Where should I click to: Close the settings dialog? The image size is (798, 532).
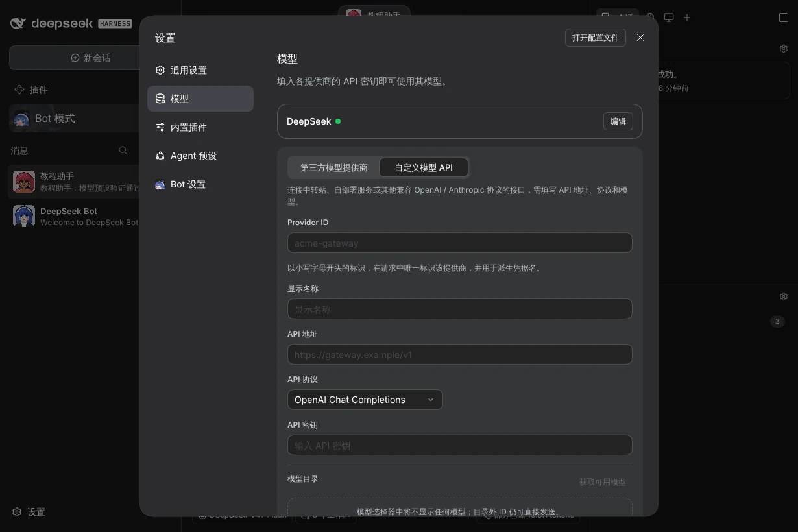coord(640,38)
